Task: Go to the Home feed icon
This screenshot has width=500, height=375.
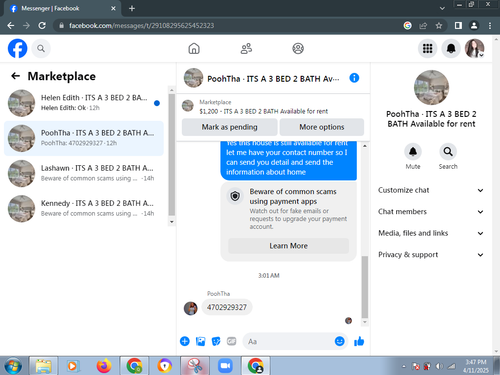Action: [x=194, y=49]
